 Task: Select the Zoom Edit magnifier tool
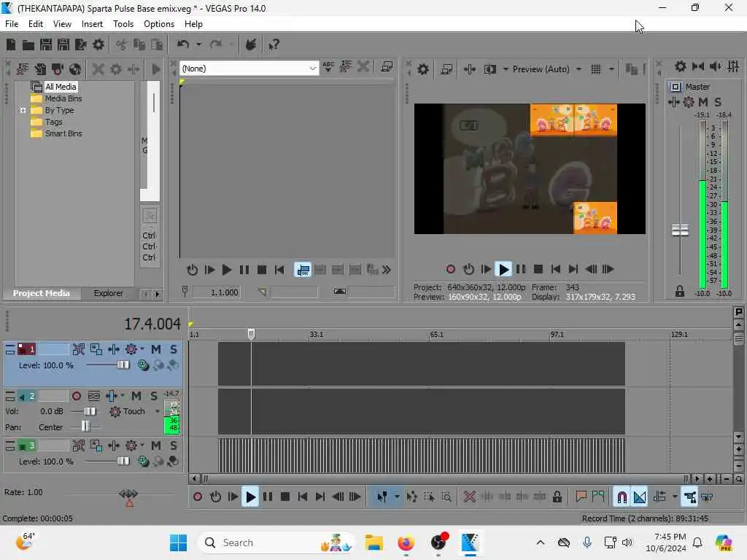(446, 497)
